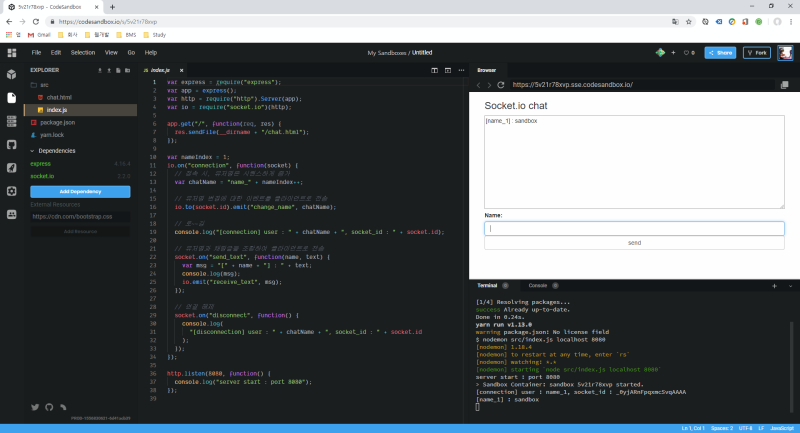Open the editor more options ellipsis
The height and width of the screenshot is (433, 800).
point(461,70)
